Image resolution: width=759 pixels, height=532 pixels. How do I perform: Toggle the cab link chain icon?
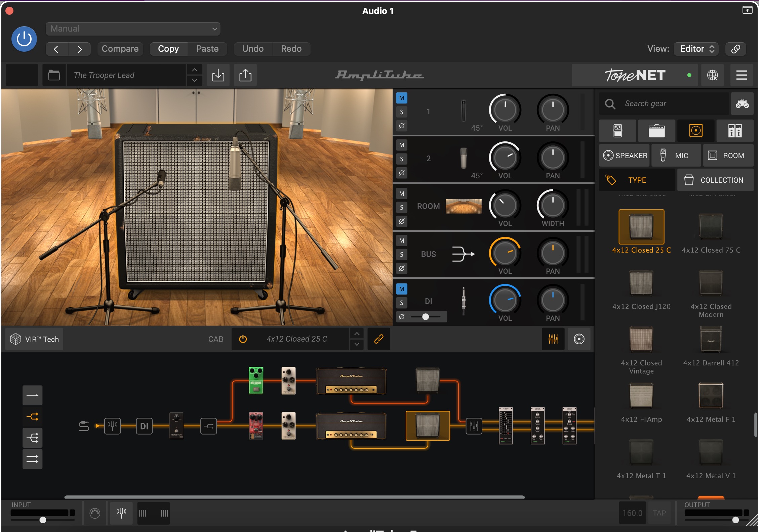coord(379,339)
